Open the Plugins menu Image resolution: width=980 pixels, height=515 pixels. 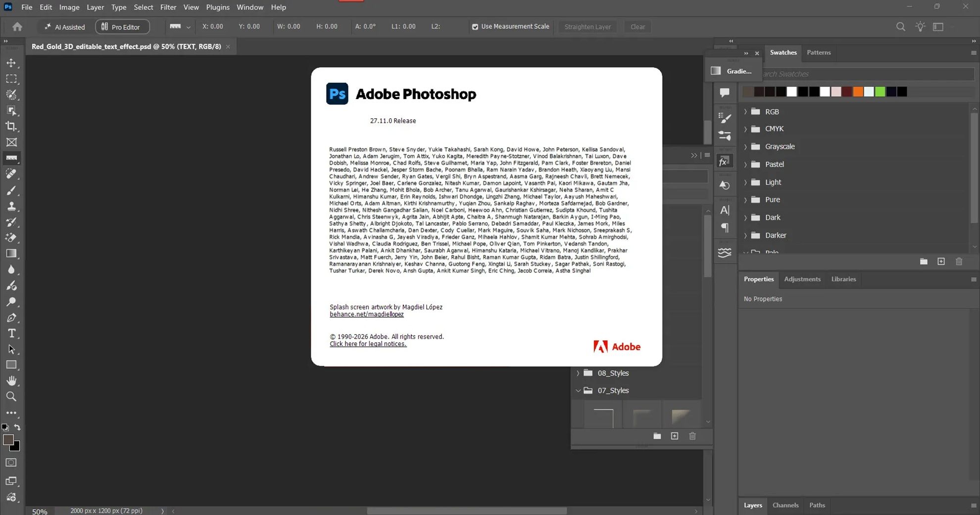coord(218,7)
